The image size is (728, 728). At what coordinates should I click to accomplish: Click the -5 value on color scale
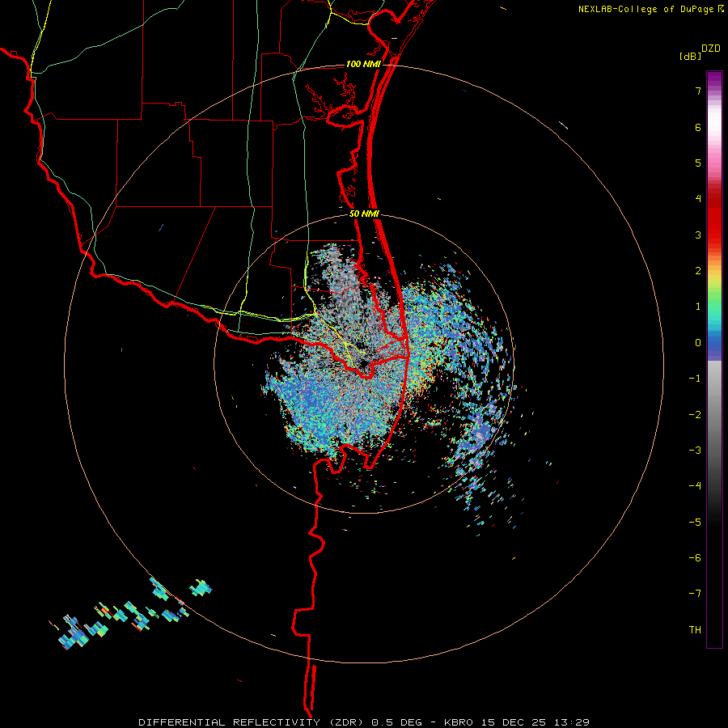[x=695, y=523]
